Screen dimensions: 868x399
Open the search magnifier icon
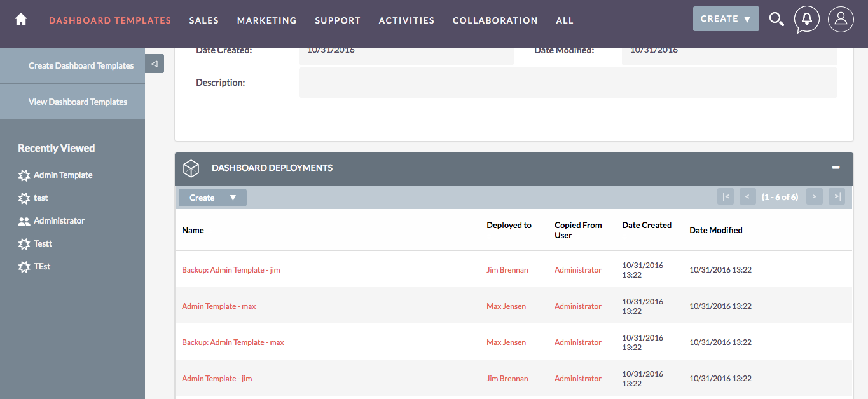tap(776, 19)
